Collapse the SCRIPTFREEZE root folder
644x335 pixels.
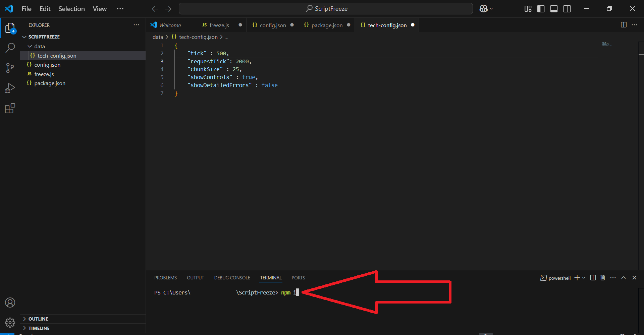24,37
